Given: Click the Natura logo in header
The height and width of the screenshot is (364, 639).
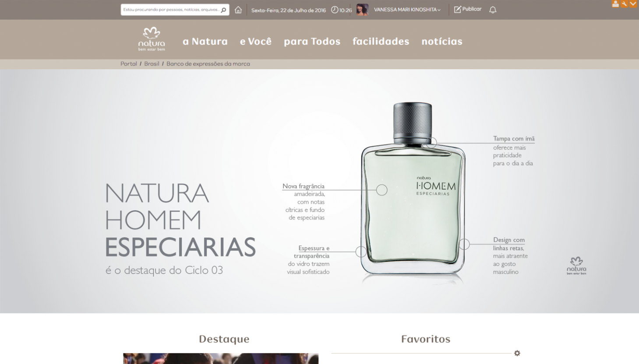Looking at the screenshot, I should (x=152, y=39).
